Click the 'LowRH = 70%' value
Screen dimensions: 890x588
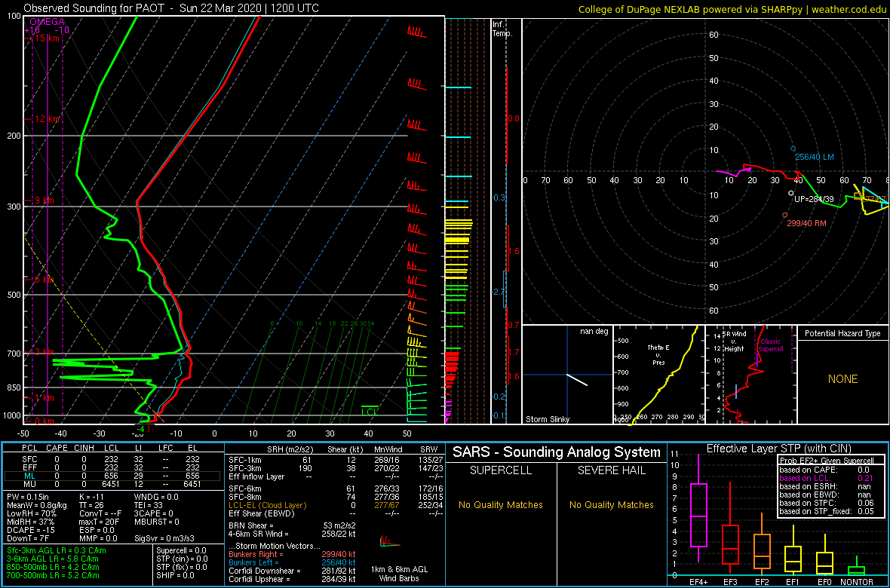(31, 513)
